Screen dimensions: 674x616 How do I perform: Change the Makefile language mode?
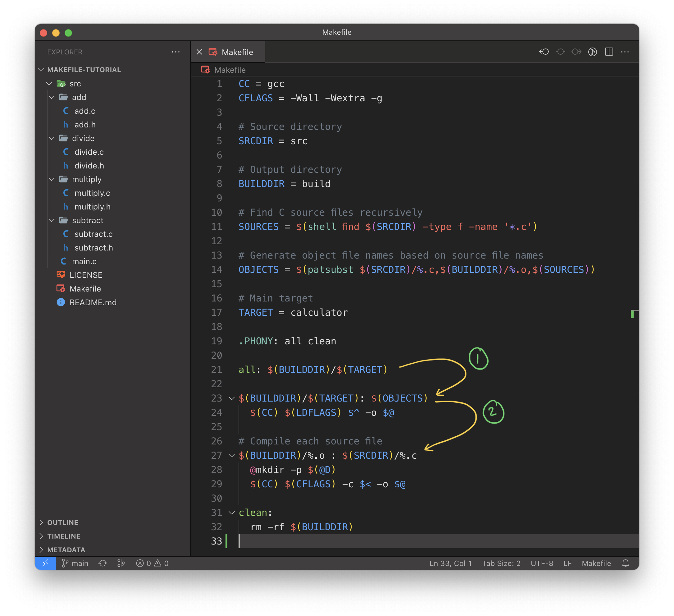pyautogui.click(x=596, y=563)
